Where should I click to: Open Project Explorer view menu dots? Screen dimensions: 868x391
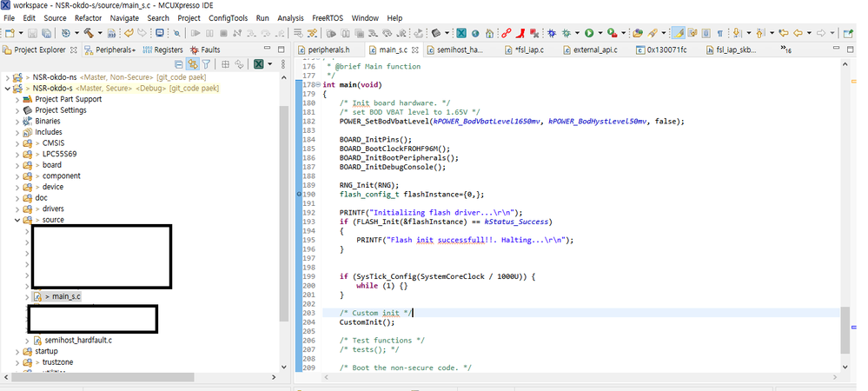(x=283, y=64)
